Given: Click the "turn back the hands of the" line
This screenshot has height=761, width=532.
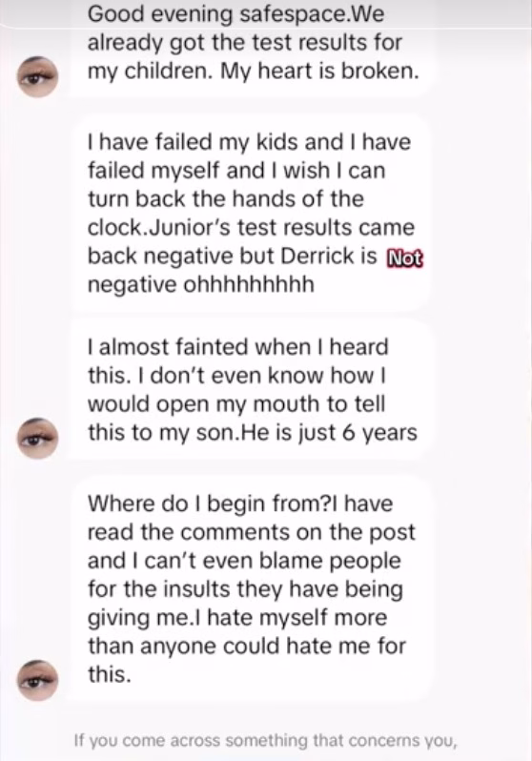Looking at the screenshot, I should (226, 199).
